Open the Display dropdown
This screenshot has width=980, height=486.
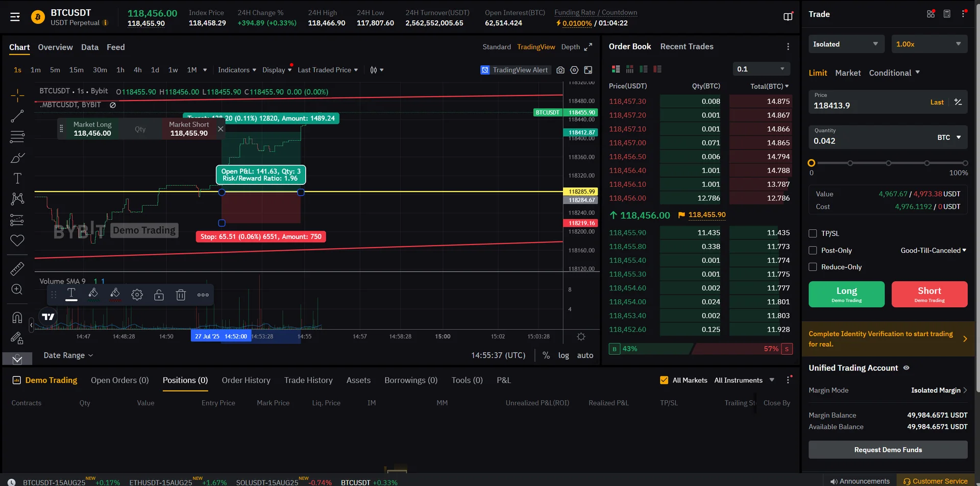pos(277,70)
